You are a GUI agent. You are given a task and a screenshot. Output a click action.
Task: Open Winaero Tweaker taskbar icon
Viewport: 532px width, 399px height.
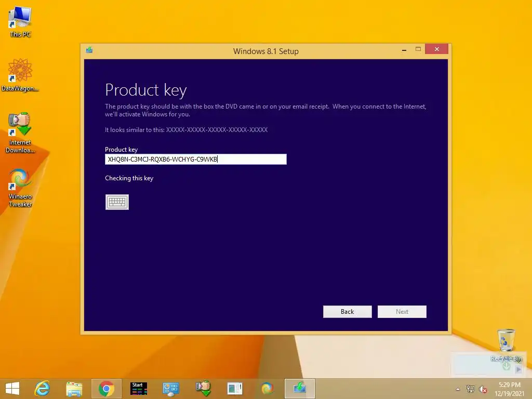tap(267, 389)
